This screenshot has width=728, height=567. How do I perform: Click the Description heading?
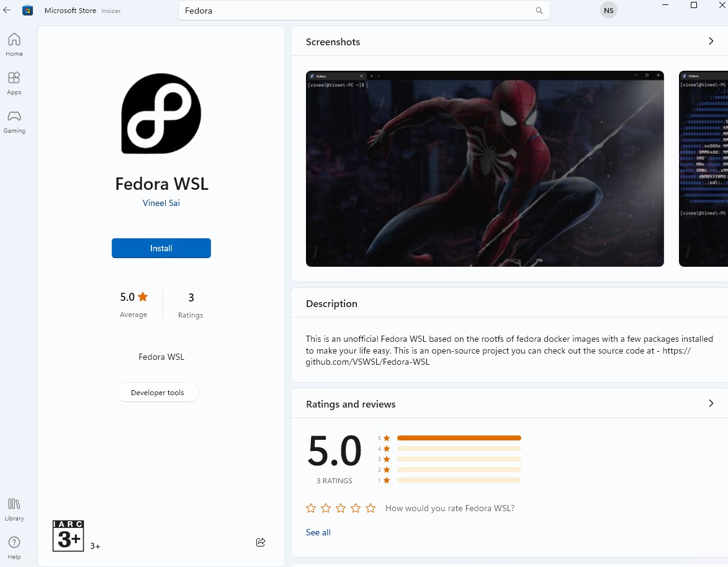(x=331, y=303)
